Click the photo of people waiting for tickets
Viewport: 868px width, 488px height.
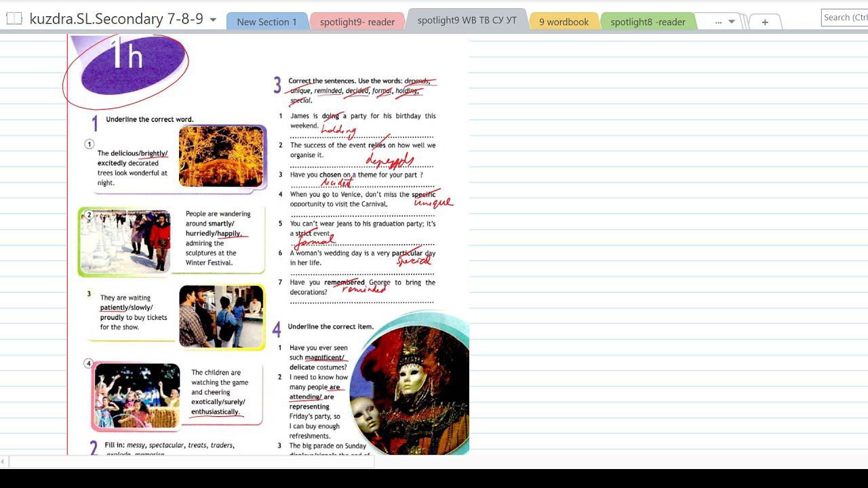pyautogui.click(x=221, y=317)
